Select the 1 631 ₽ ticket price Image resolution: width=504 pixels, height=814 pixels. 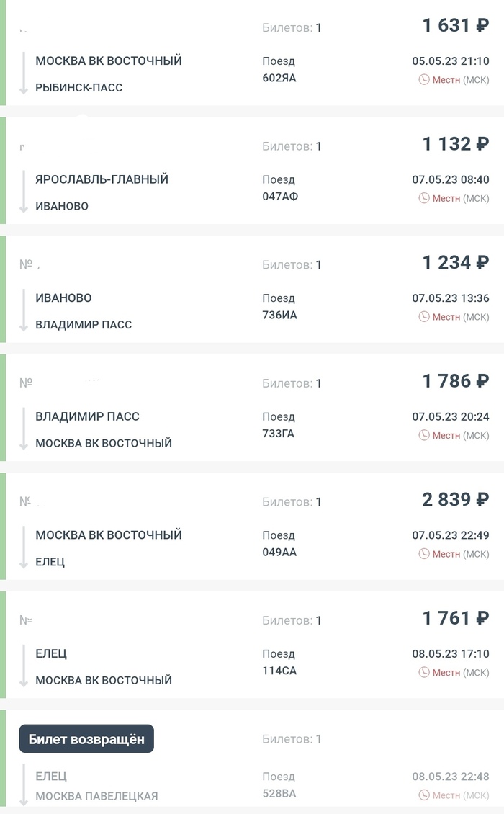(x=455, y=26)
